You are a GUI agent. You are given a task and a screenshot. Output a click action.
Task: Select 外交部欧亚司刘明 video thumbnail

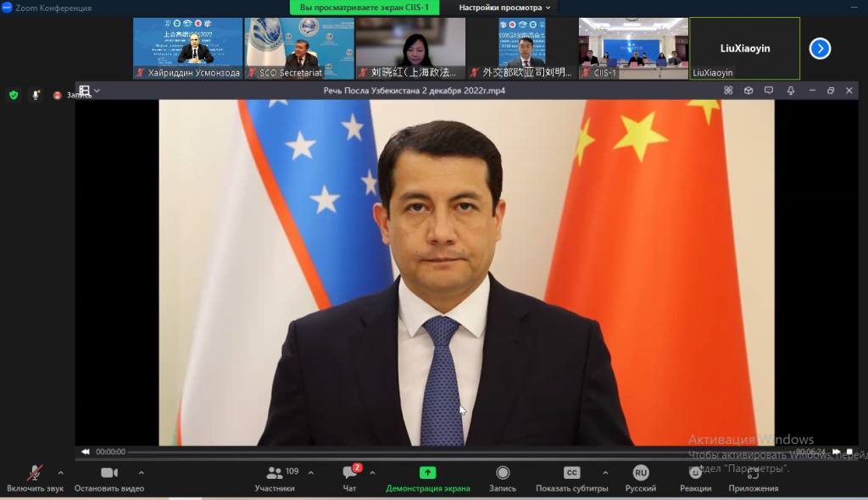click(x=522, y=48)
